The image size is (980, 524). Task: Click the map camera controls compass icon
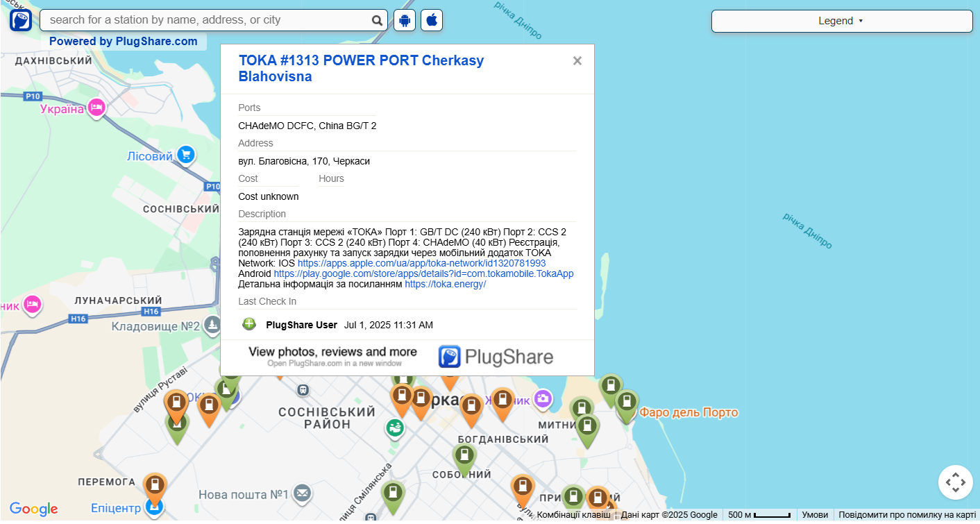[955, 482]
